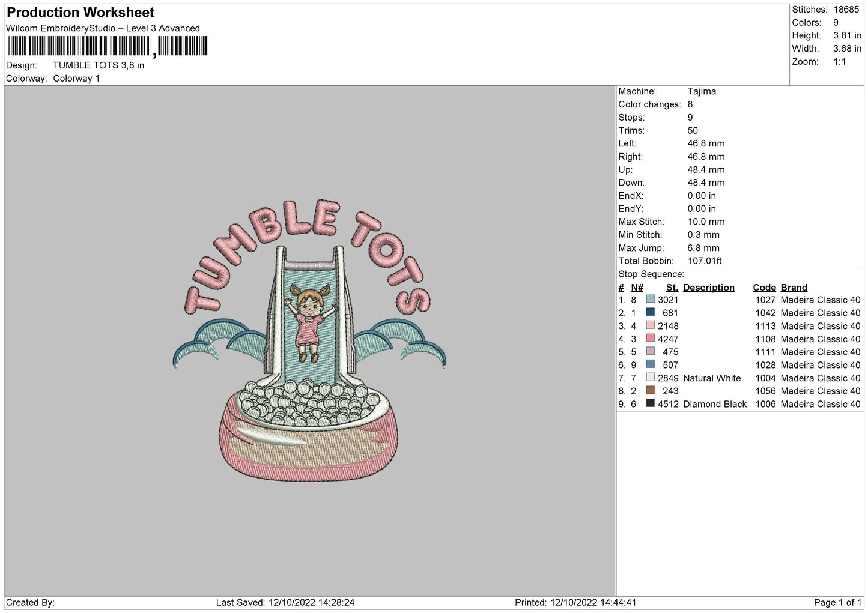Click the 'Code' column header
The width and height of the screenshot is (868, 613).
[x=764, y=288]
